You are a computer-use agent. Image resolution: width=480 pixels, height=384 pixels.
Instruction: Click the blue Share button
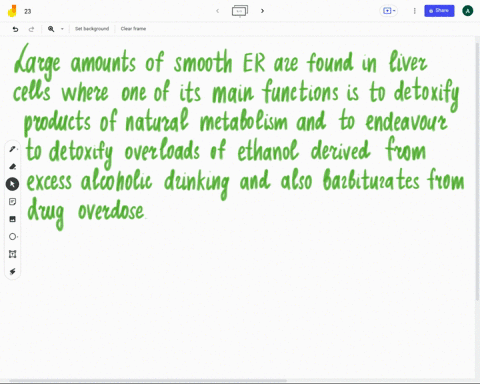[439, 11]
